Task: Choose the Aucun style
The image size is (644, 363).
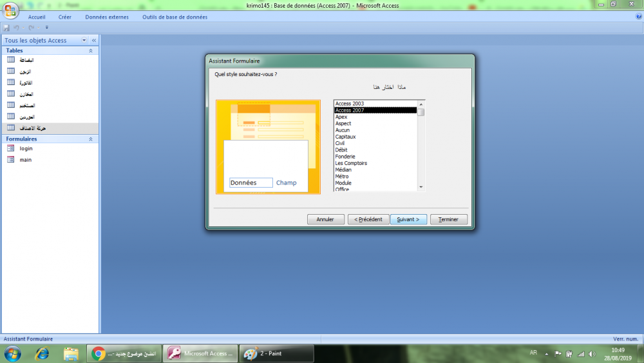Action: click(x=375, y=130)
